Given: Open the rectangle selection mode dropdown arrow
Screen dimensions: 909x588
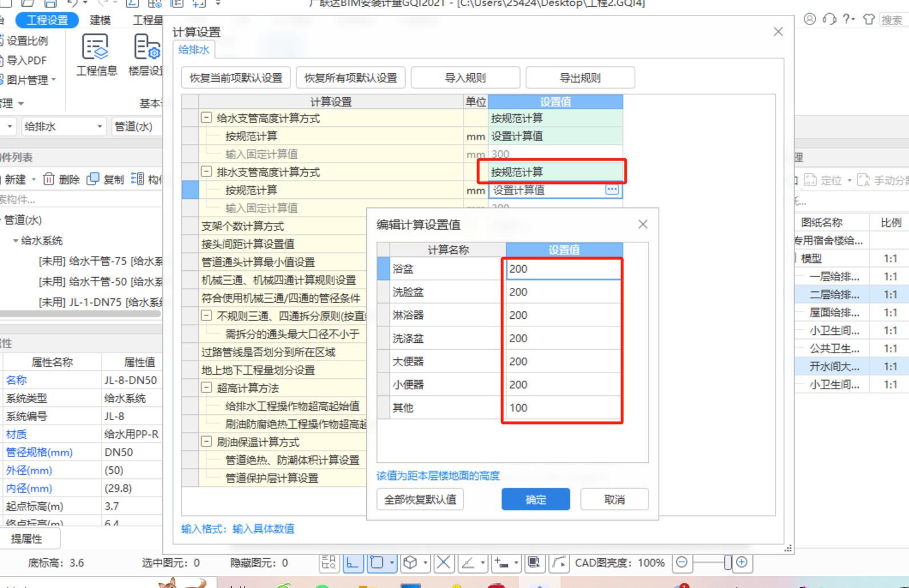Looking at the screenshot, I should (392, 563).
